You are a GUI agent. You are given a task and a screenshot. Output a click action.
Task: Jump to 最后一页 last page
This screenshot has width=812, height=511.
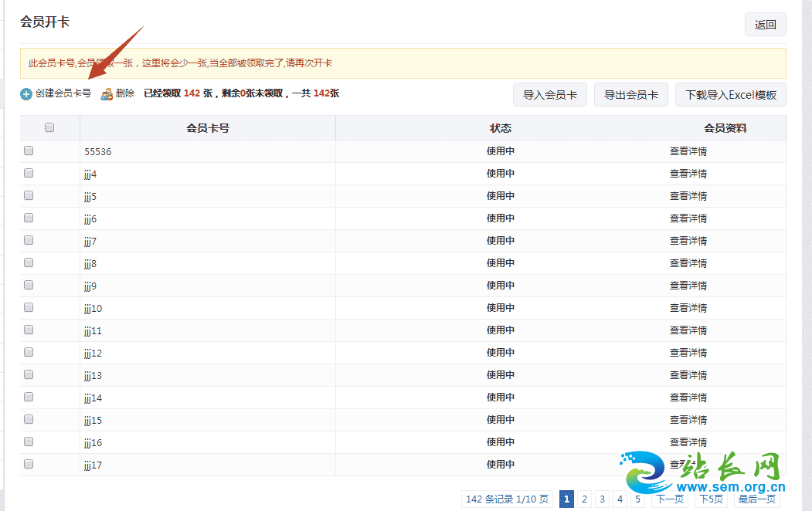pyautogui.click(x=756, y=499)
